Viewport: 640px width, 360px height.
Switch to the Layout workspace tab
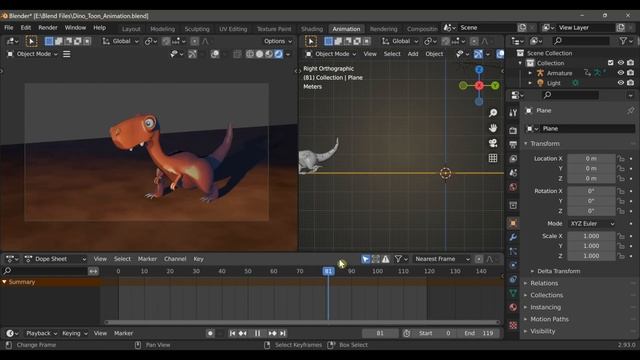point(131,29)
